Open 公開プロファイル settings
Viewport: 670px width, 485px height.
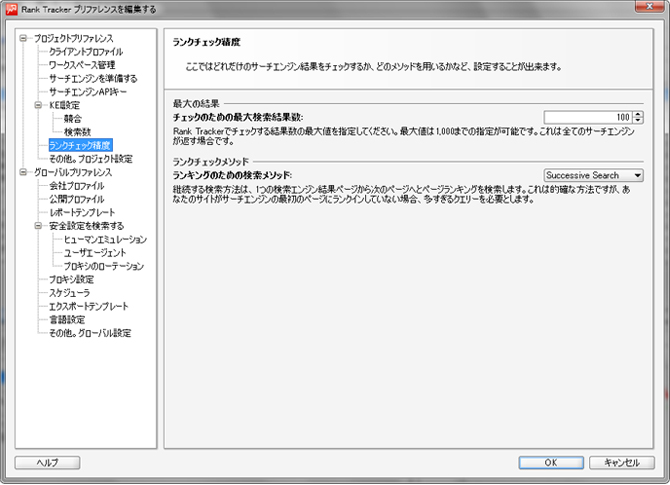click(x=76, y=199)
